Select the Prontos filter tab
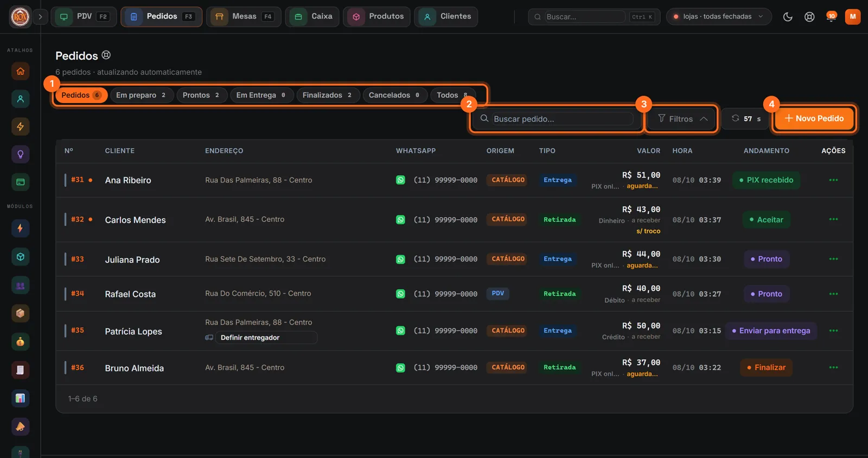Viewport: 868px width, 458px height. (201, 95)
